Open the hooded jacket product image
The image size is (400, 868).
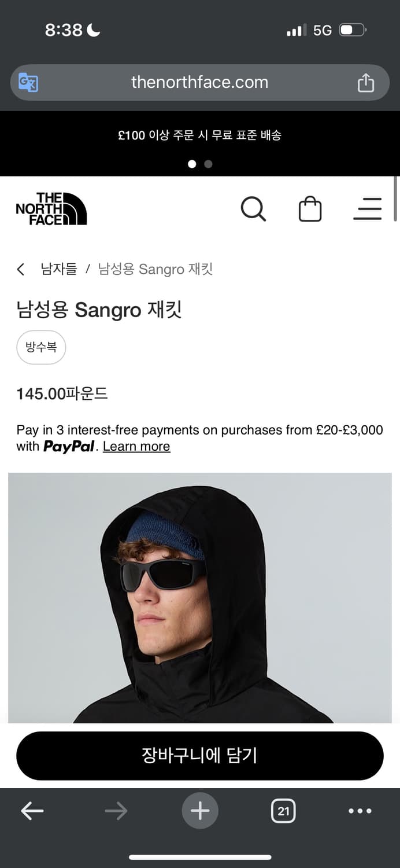coord(200,598)
